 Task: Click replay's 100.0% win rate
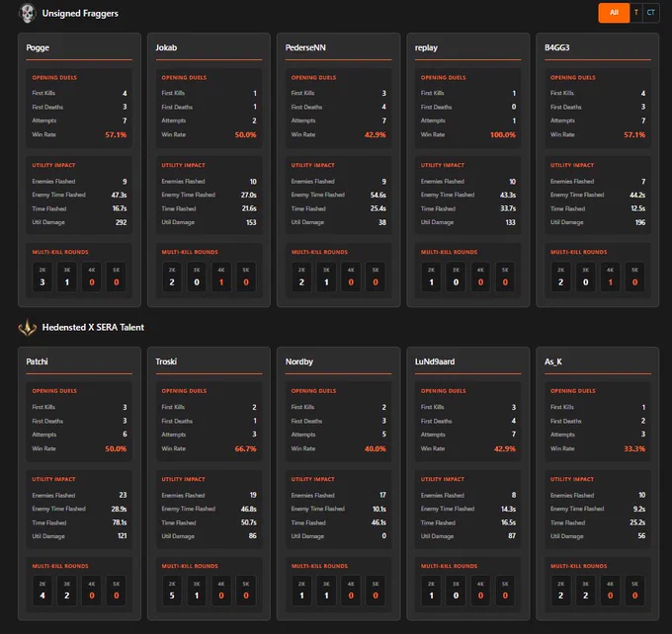[x=503, y=134]
